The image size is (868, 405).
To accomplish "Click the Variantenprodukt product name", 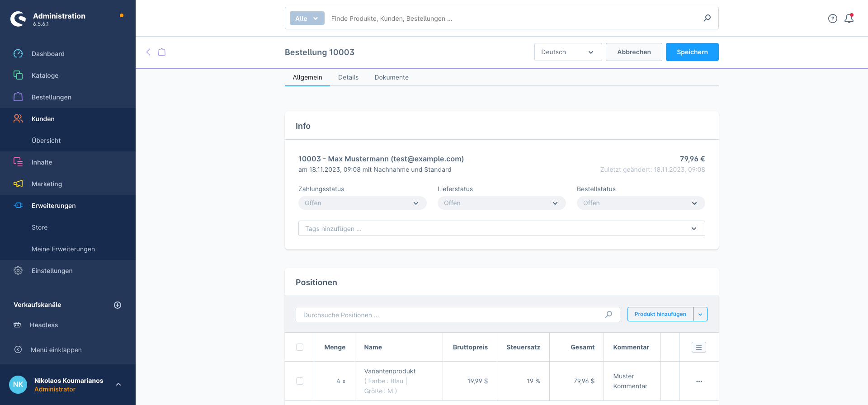I will pyautogui.click(x=390, y=371).
